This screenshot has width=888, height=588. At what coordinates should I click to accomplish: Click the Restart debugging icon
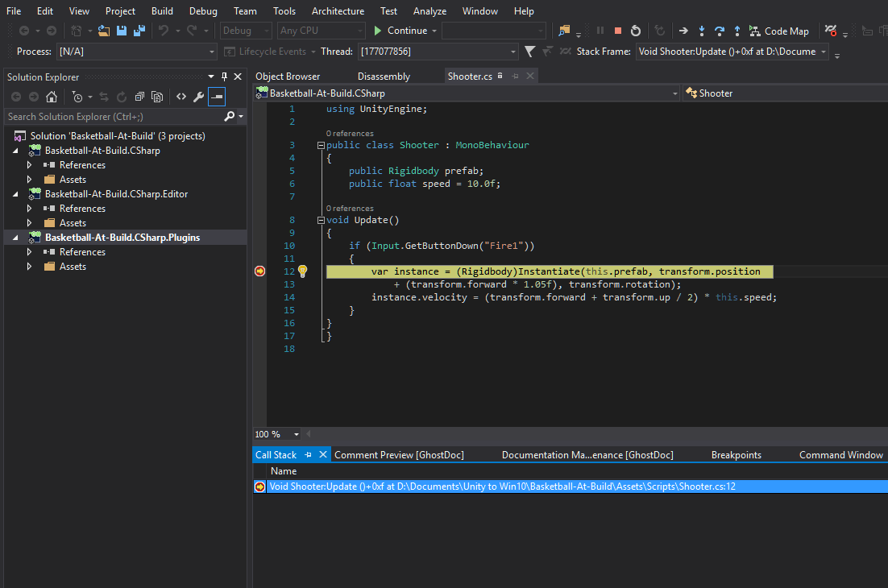point(636,30)
